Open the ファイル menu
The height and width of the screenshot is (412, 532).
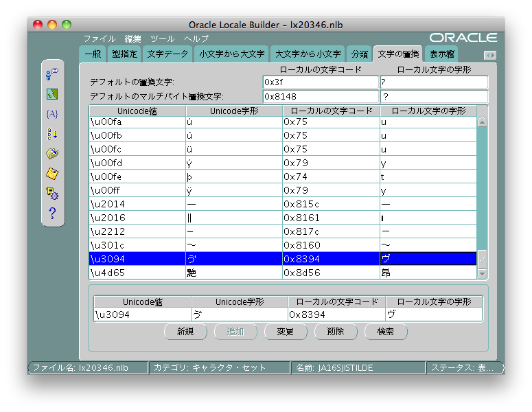(100, 38)
